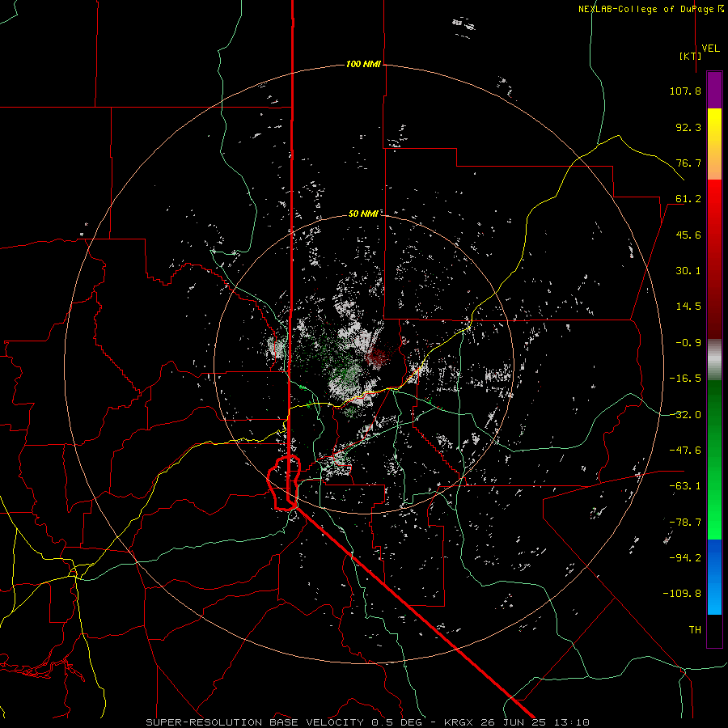Click the gray near-zero segment of color bar
The width and height of the screenshot is (728, 728).
pyautogui.click(x=714, y=360)
